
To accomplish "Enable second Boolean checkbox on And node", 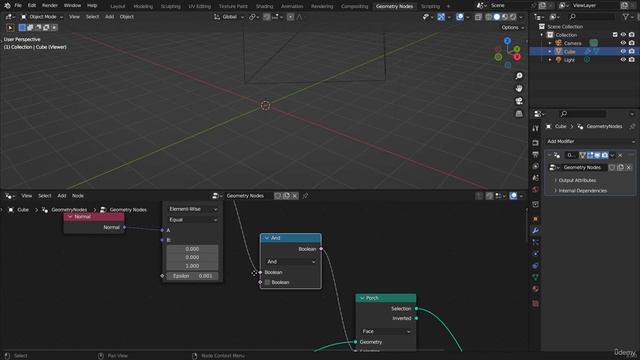I will [267, 282].
